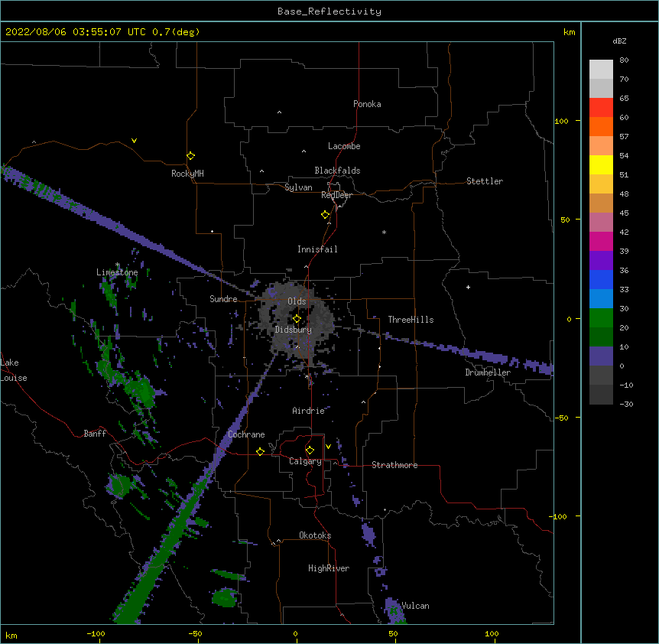Click the 50 tick on the horizontal axis
This screenshot has height=644, width=659.
coord(393,633)
